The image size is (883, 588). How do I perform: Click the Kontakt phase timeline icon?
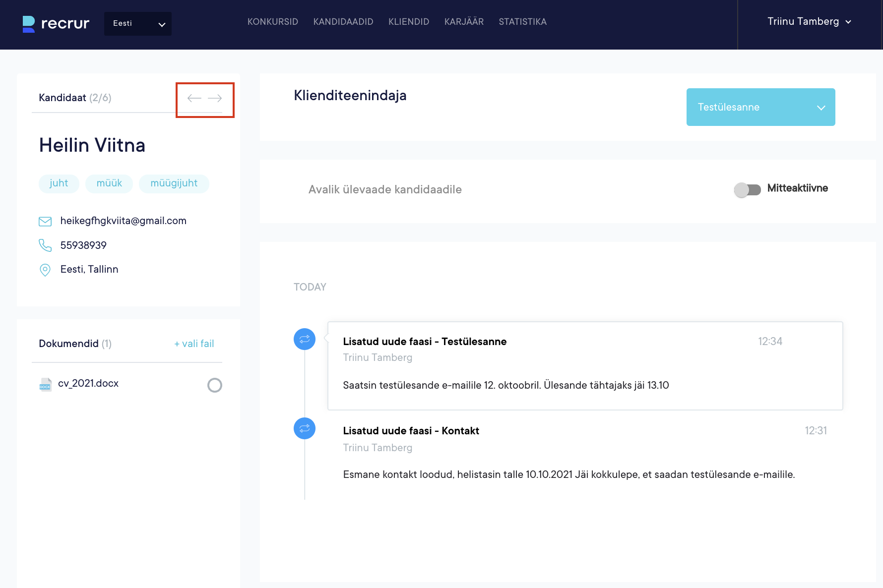tap(305, 428)
